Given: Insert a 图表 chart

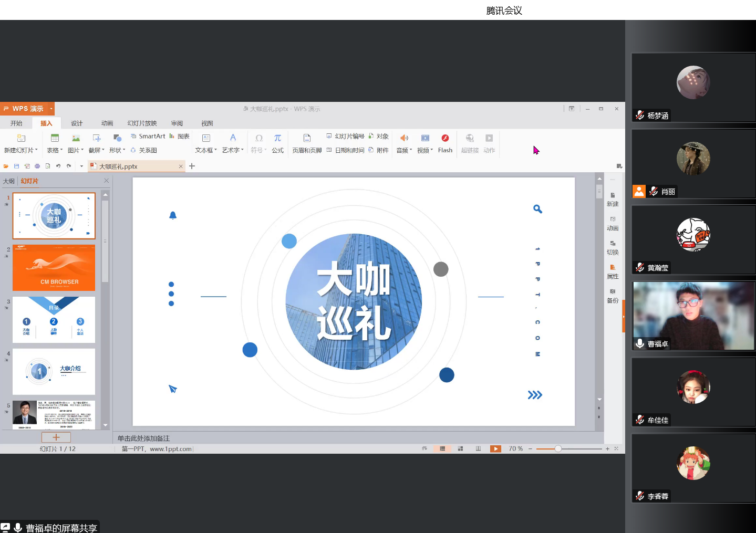Looking at the screenshot, I should tap(179, 137).
